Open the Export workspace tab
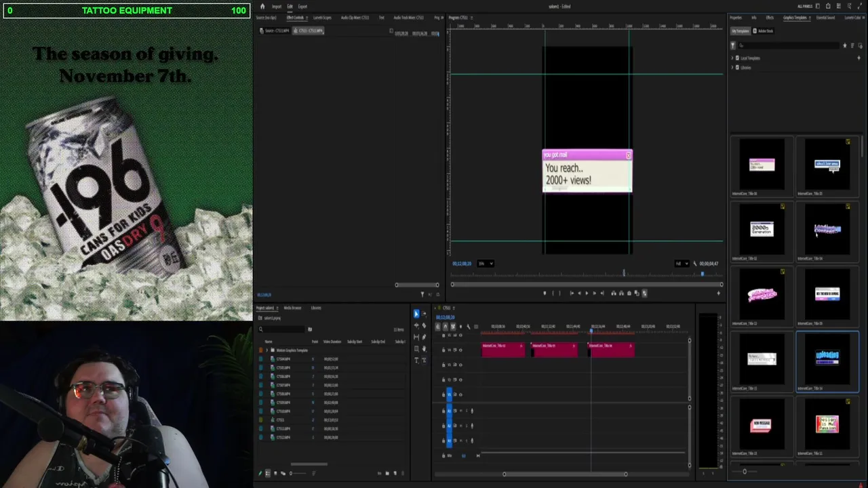Image resolution: width=868 pixels, height=488 pixels. pos(302,6)
